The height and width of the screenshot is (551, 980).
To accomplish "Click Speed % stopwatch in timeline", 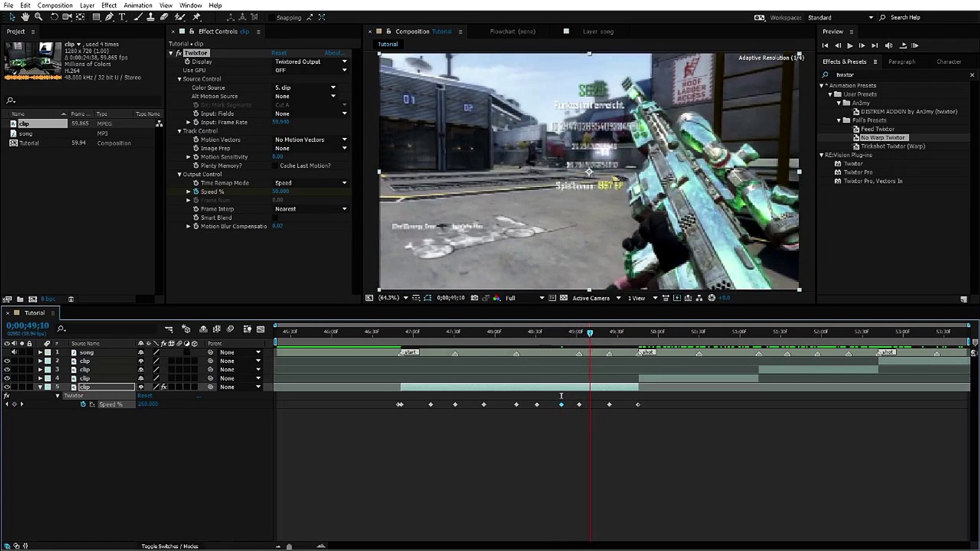I will click(83, 404).
